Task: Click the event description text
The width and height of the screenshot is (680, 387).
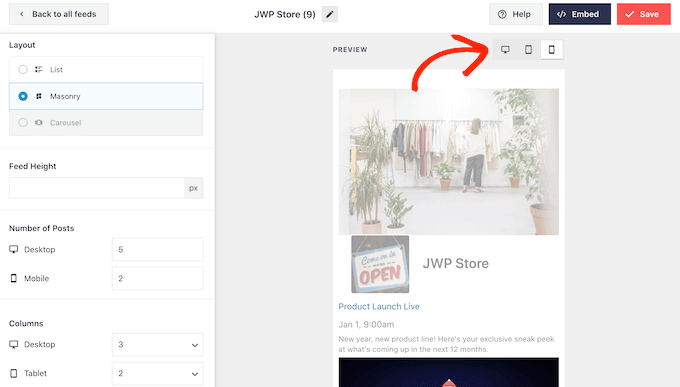Action: click(x=446, y=344)
